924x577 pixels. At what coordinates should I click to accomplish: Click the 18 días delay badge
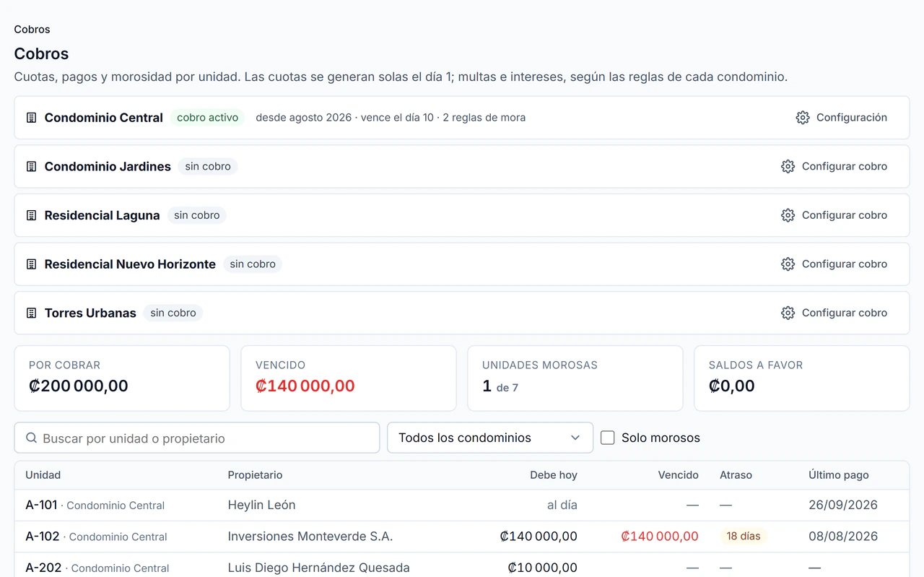tap(744, 537)
